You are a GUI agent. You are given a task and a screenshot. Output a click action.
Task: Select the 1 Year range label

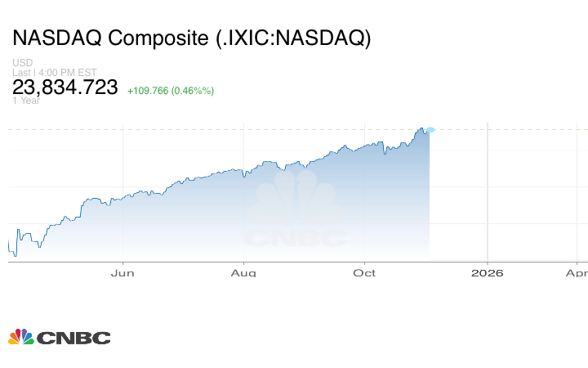(24, 101)
